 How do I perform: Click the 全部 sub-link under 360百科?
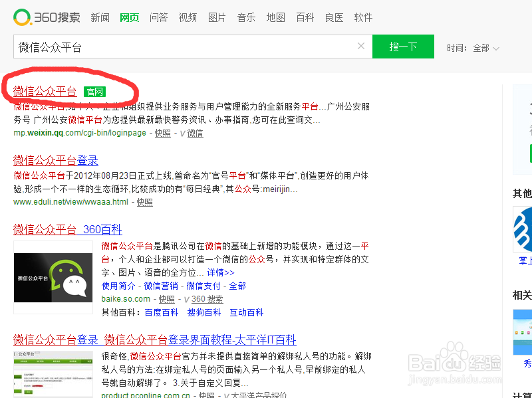click(237, 286)
